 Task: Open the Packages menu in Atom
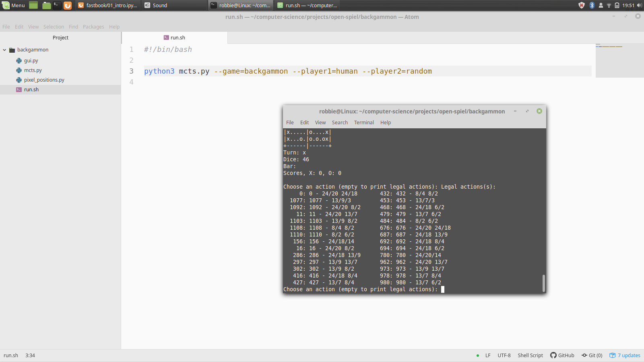coord(93,27)
